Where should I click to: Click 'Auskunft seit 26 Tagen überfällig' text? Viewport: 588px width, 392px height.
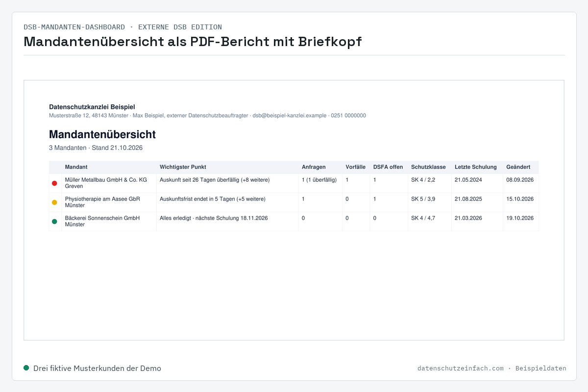(x=199, y=180)
